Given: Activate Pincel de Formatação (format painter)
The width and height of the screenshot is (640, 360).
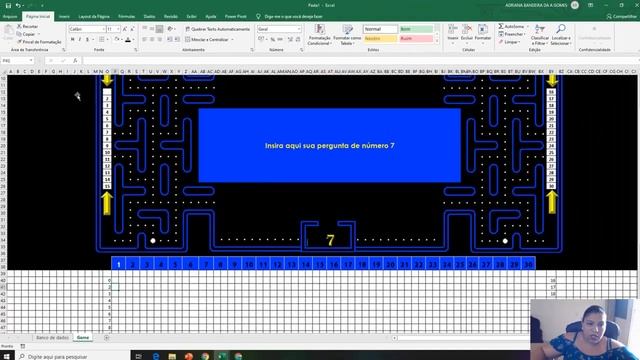Looking at the screenshot, I should [x=39, y=42].
